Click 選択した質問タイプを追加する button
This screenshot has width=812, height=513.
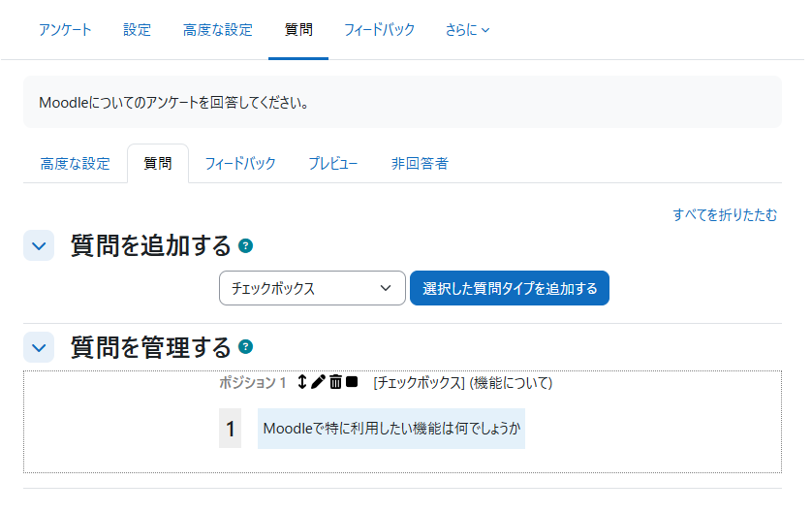point(510,288)
